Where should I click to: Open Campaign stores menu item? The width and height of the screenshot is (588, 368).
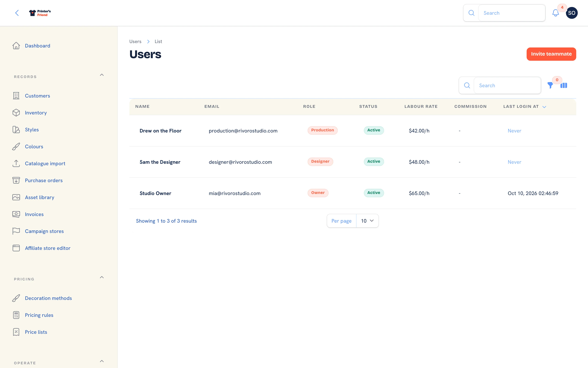click(x=44, y=231)
